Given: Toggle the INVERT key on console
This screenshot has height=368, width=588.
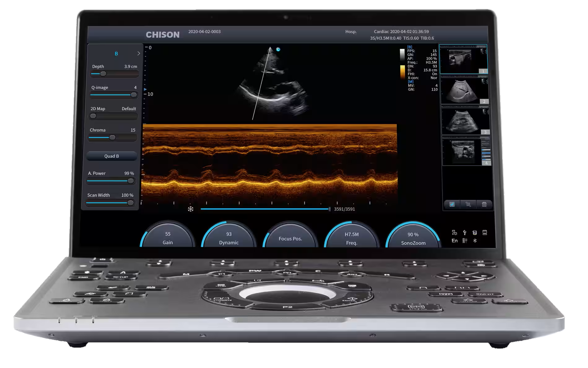Looking at the screenshot, I should click(485, 294).
